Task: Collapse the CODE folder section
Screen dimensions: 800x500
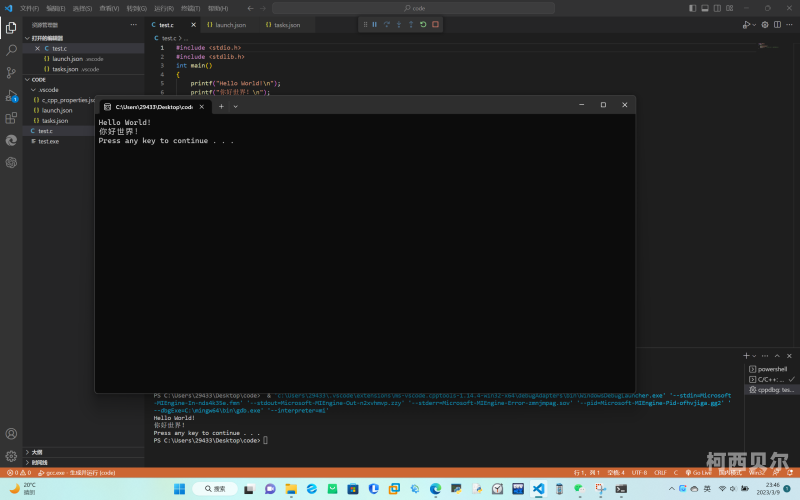Action: pyautogui.click(x=28, y=80)
